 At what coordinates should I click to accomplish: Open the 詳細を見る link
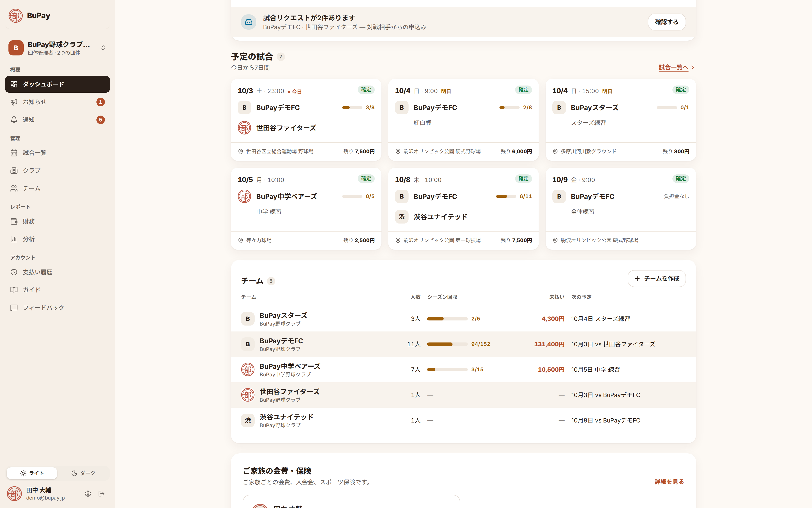pos(669,482)
